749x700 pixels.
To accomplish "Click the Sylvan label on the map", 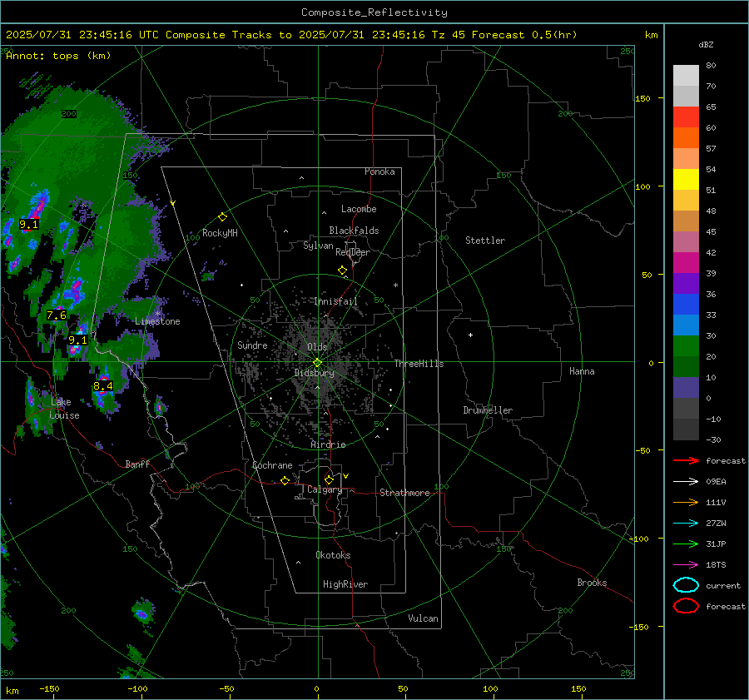I will pyautogui.click(x=318, y=246).
